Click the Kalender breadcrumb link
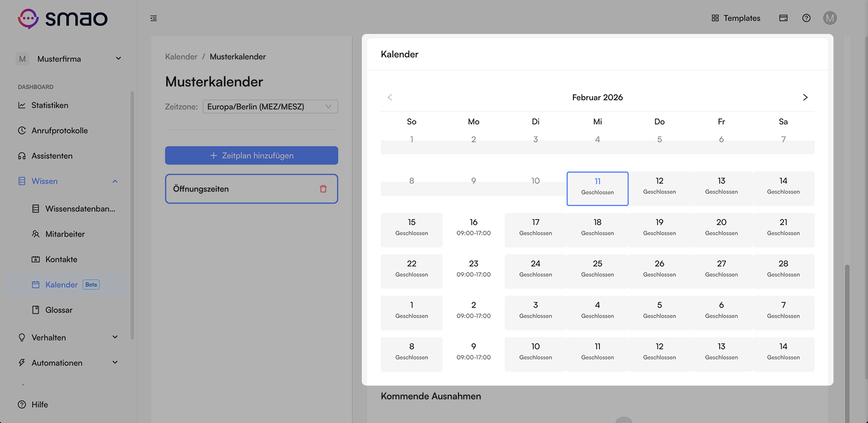This screenshot has width=868, height=423. click(181, 56)
